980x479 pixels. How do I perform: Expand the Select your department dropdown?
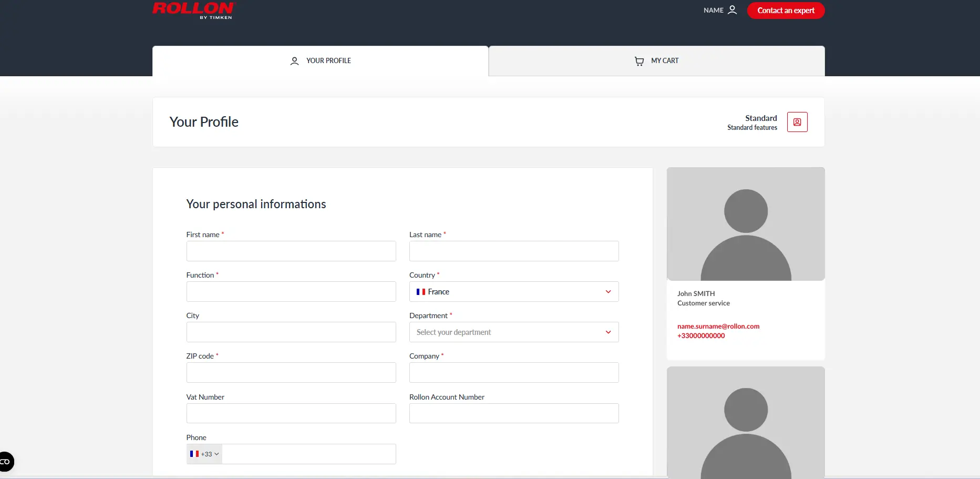tap(514, 332)
